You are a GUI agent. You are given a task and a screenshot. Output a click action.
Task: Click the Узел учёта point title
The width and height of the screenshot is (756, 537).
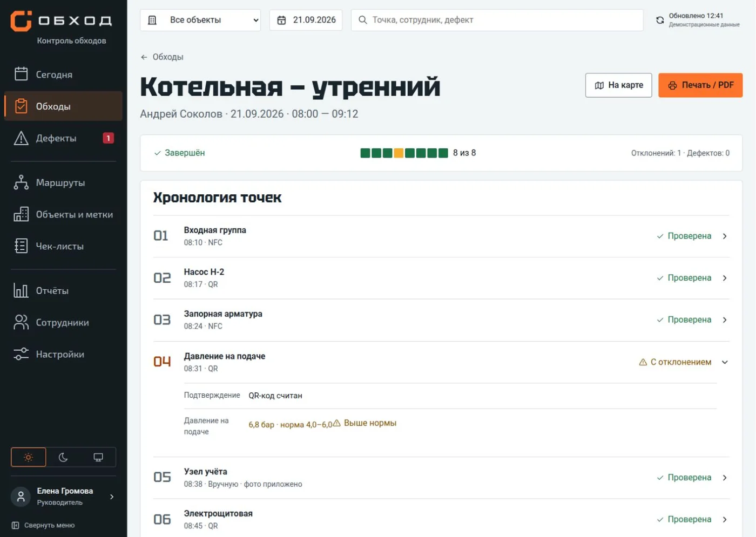pos(206,472)
